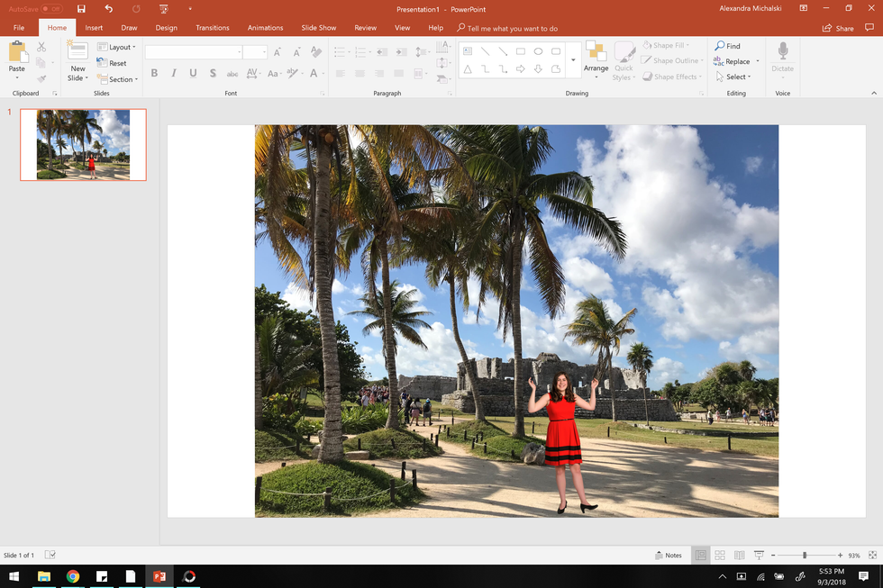Click the zoom slider handle
Screen dimensions: 883x588
click(x=805, y=555)
